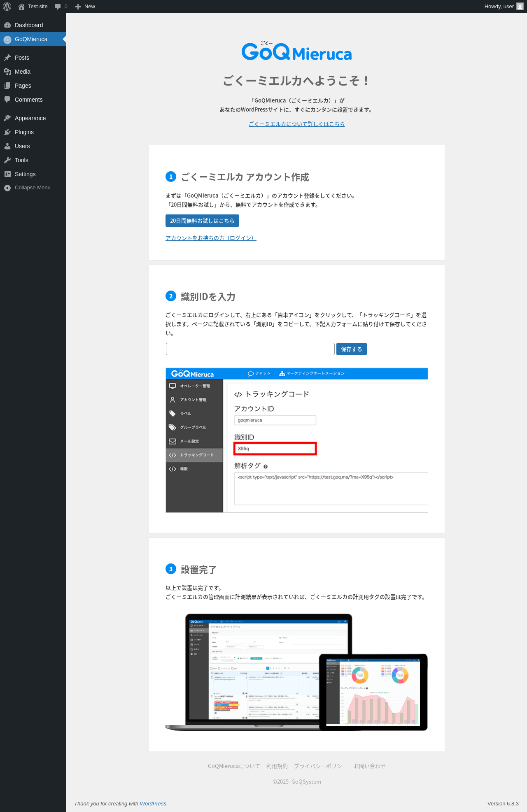Select the Plugins menu label
This screenshot has height=812, width=527.
click(24, 132)
